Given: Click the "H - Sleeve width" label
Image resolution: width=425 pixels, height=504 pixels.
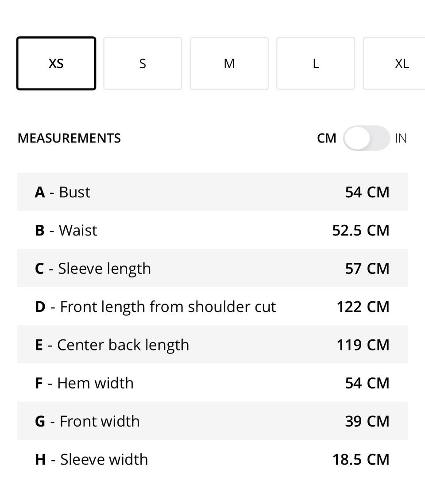Looking at the screenshot, I should 92,459.
